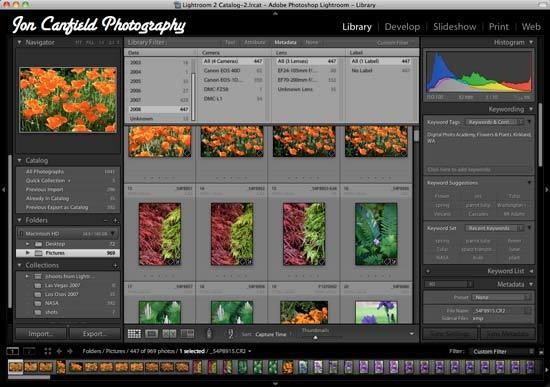The height and width of the screenshot is (387, 550).
Task: Collapse the Navigator panel
Action: (x=19, y=42)
